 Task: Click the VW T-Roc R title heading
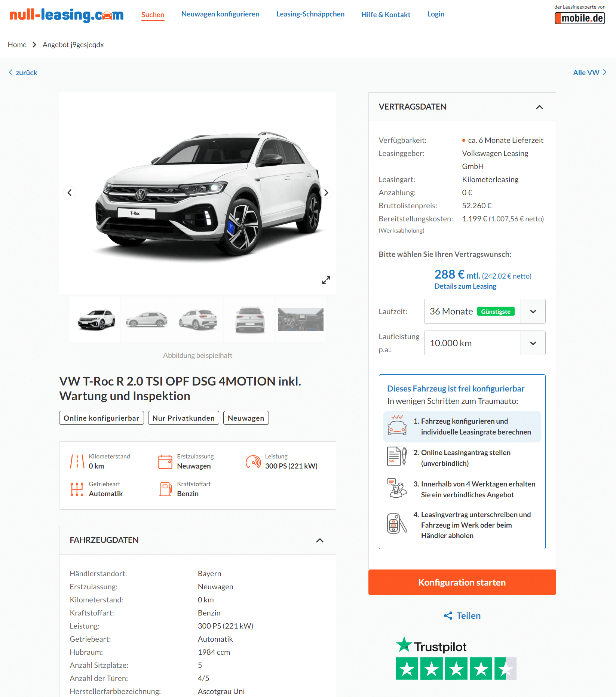180,389
